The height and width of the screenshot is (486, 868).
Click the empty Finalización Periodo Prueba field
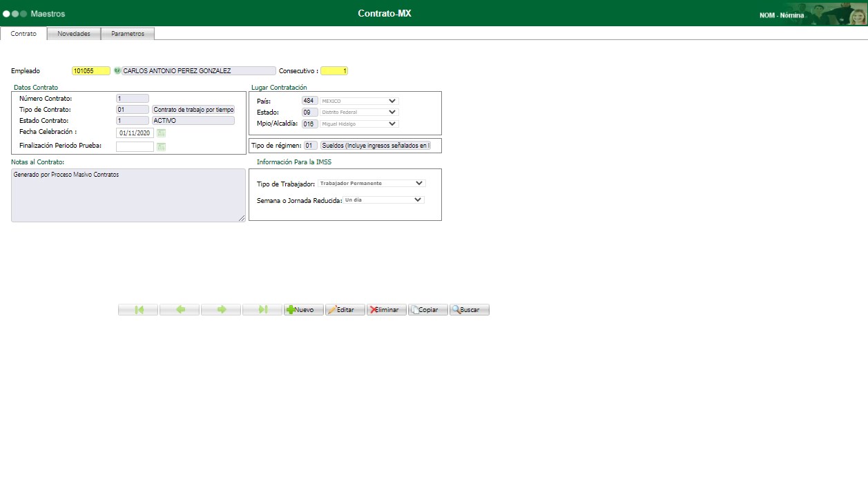coord(135,146)
